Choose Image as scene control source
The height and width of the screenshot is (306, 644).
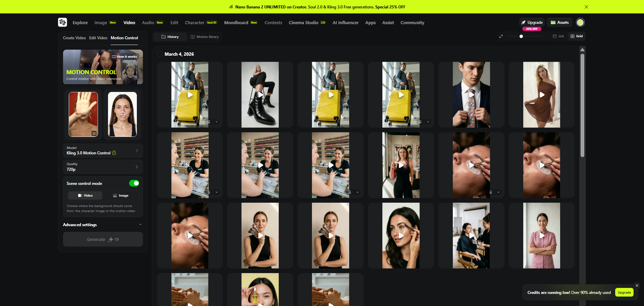[x=121, y=196]
